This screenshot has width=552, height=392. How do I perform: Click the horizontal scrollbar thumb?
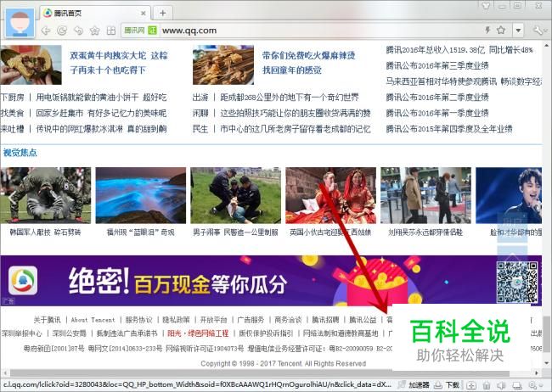pos(260,373)
